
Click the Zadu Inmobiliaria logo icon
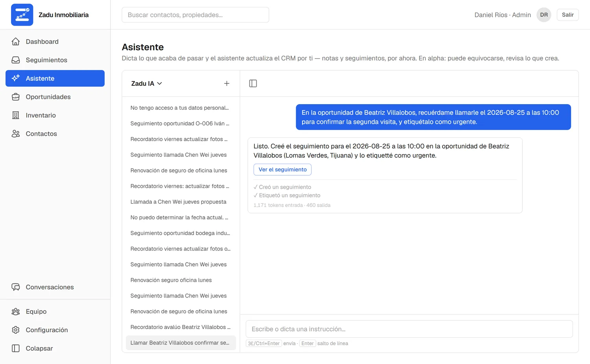(22, 15)
